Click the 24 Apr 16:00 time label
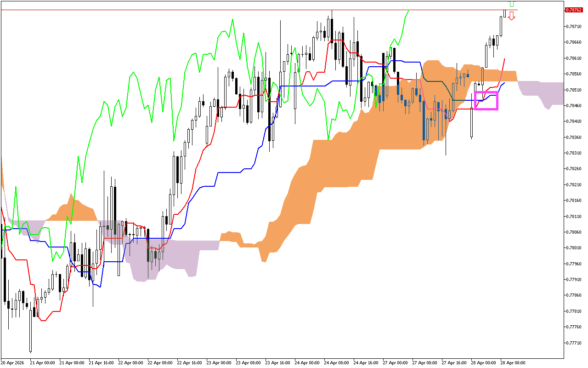This screenshot has width=588, height=368. coord(367,363)
